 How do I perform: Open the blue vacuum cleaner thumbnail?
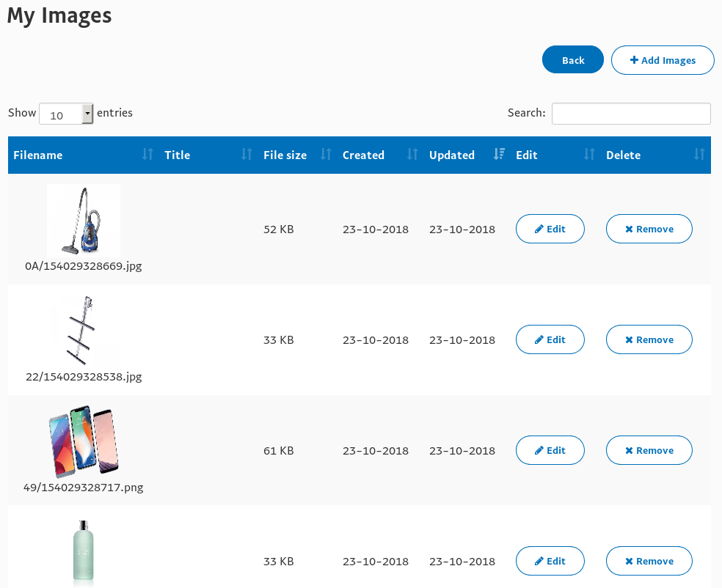click(x=84, y=221)
